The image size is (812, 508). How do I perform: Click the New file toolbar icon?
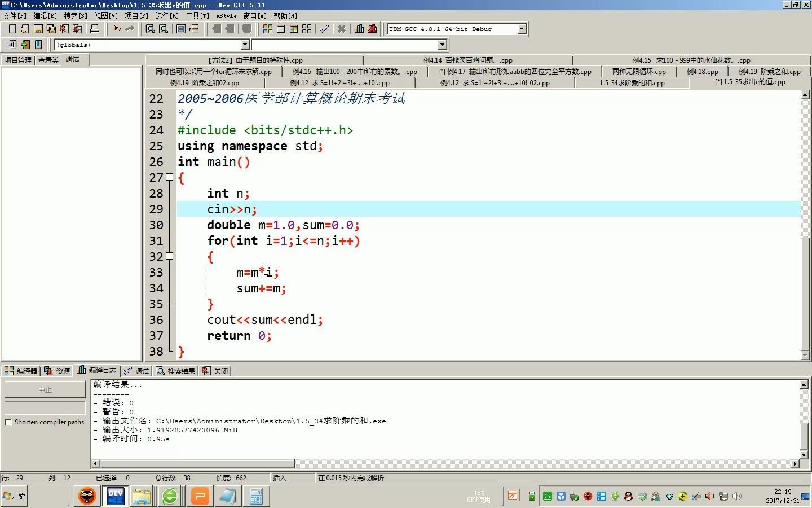click(12, 29)
